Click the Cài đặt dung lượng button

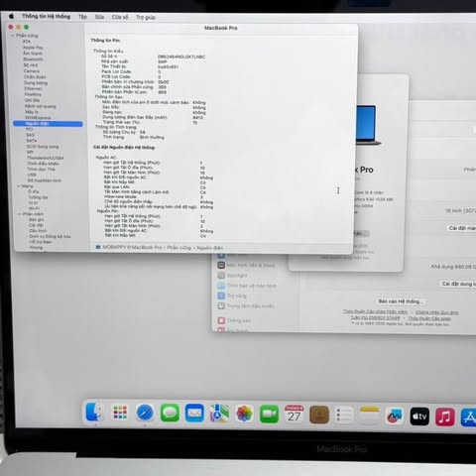tap(458, 284)
